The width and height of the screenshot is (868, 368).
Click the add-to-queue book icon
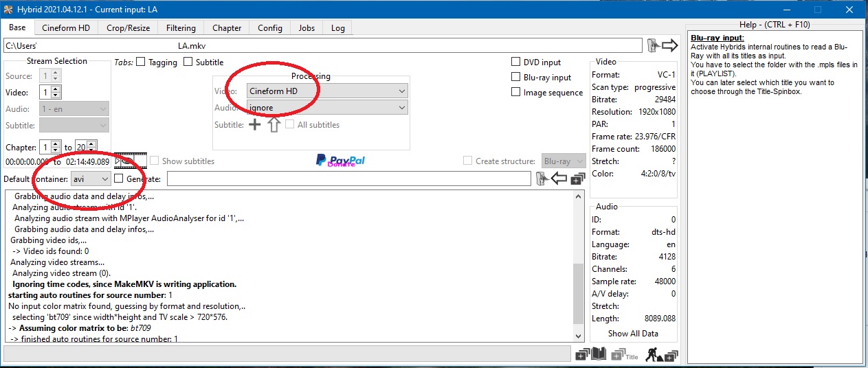[x=590, y=354]
